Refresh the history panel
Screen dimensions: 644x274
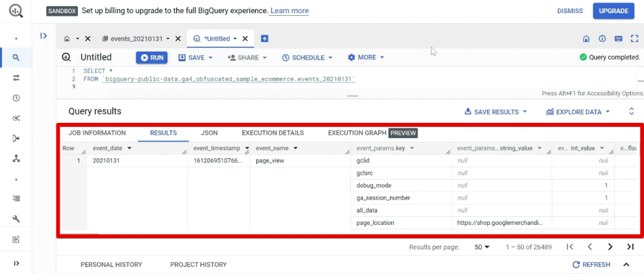click(591, 265)
